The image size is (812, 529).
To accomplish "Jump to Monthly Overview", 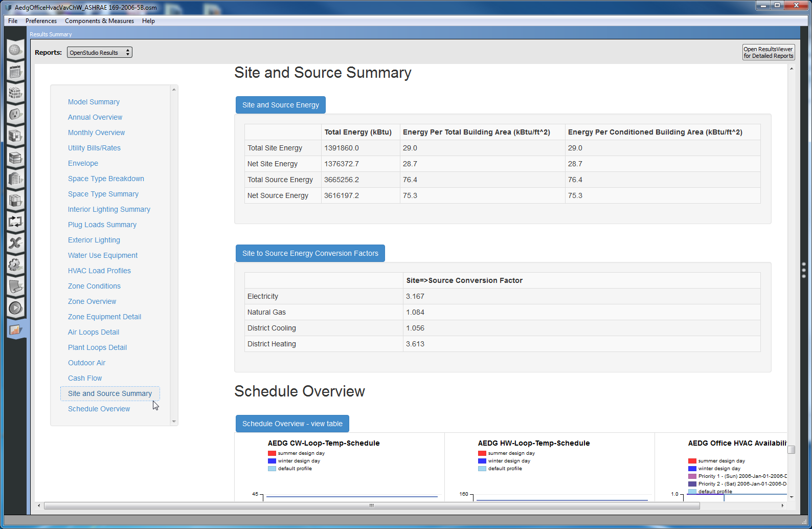I will point(96,133).
